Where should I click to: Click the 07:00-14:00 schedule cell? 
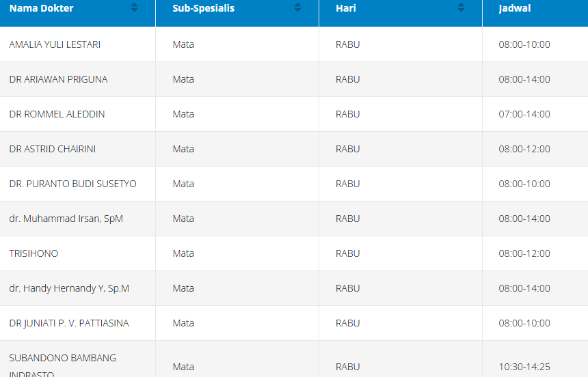(x=524, y=114)
